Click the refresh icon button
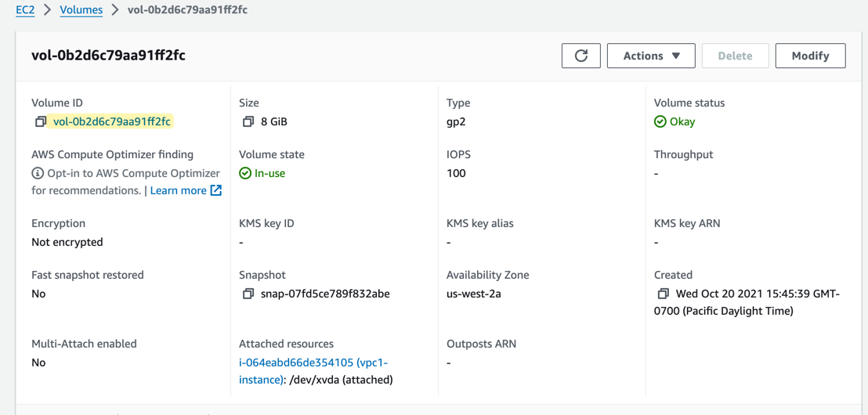The width and height of the screenshot is (868, 415). (x=580, y=56)
